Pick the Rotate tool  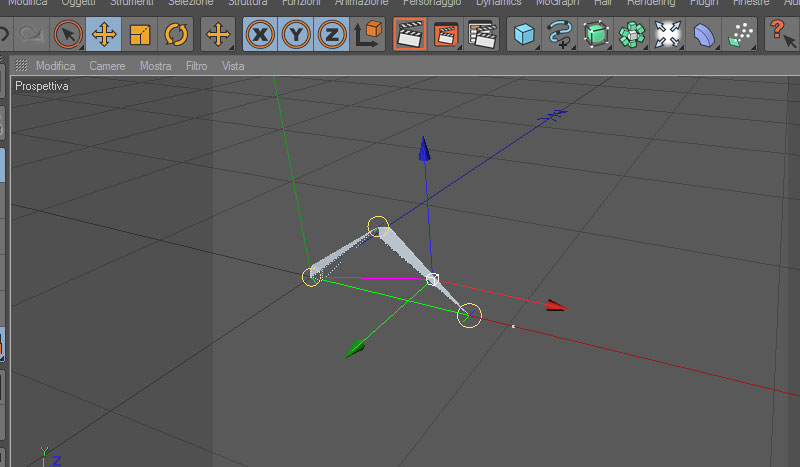click(x=176, y=34)
